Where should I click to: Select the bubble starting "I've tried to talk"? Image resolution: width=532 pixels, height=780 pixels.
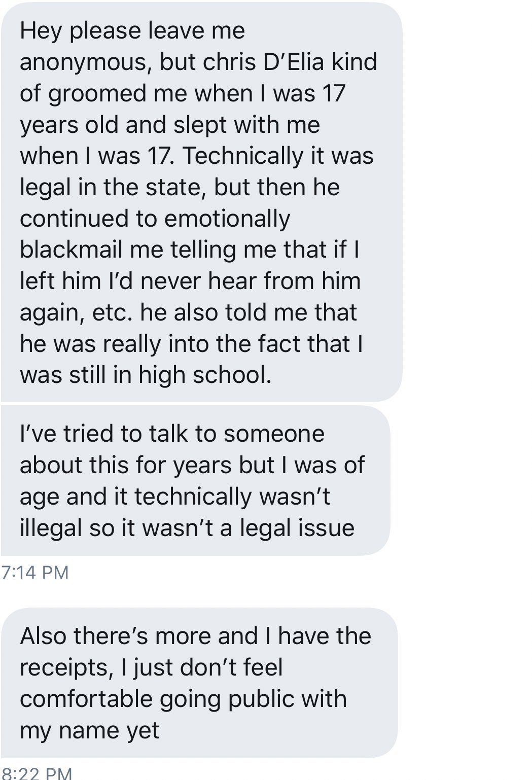(x=195, y=481)
